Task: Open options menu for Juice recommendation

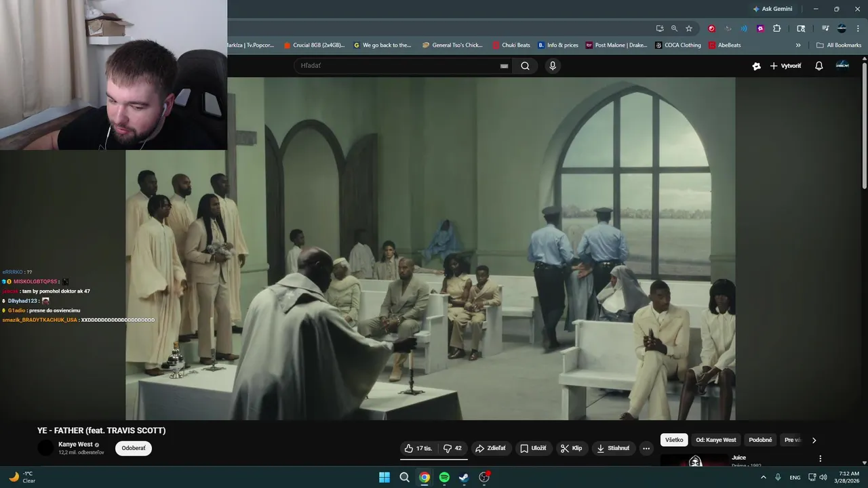Action: pyautogui.click(x=820, y=459)
